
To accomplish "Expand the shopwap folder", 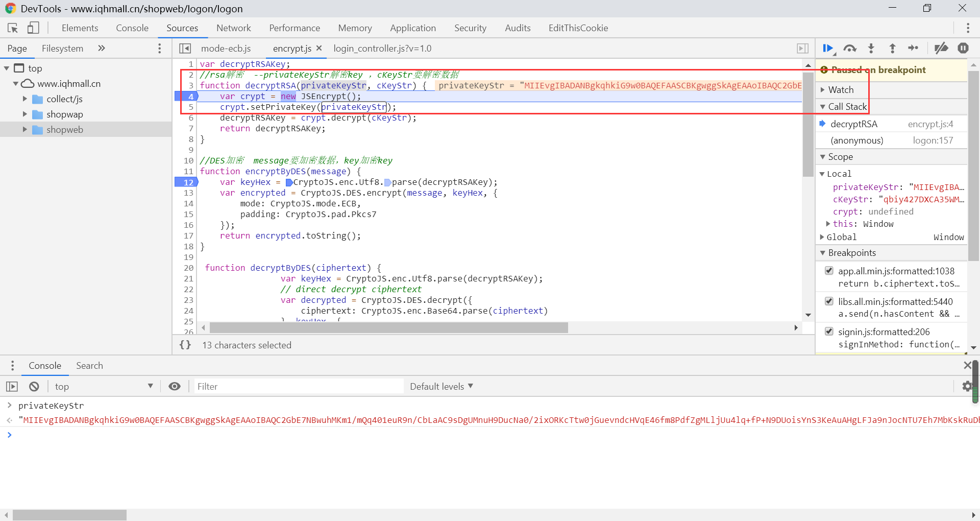I will 24,114.
